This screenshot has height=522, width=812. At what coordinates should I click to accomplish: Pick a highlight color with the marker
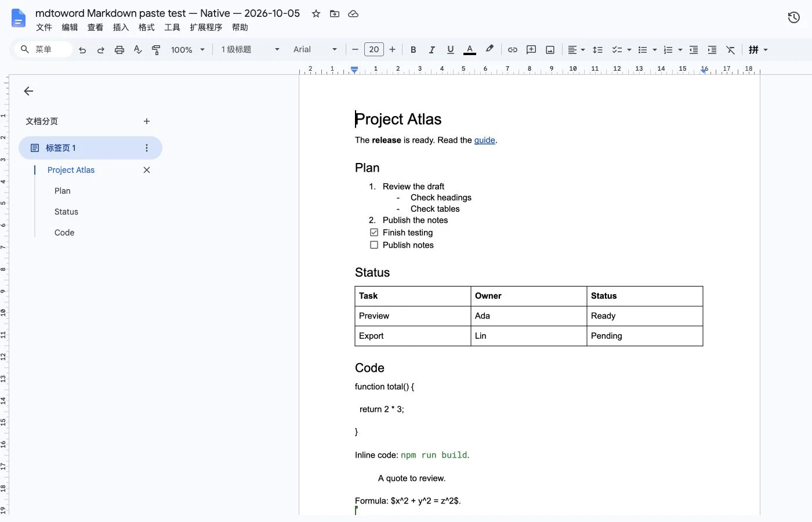coord(490,50)
